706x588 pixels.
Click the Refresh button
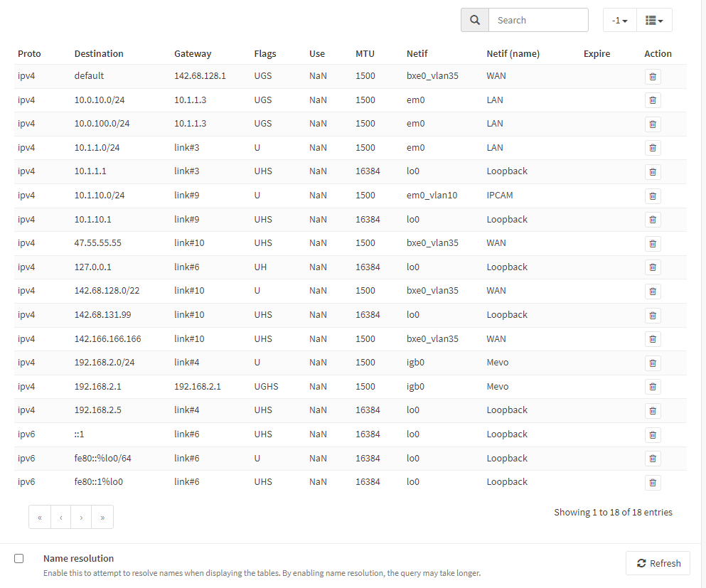coord(658,563)
